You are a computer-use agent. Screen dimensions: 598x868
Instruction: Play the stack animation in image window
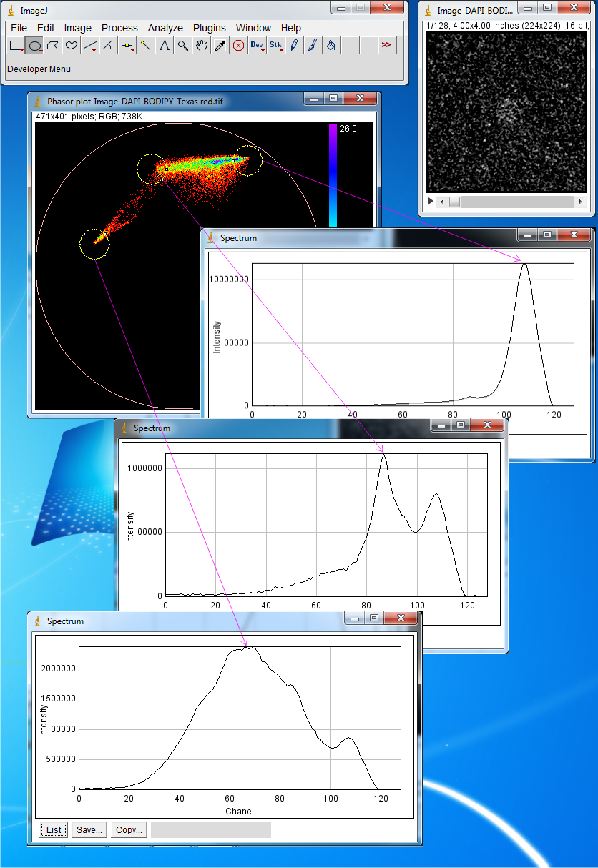pyautogui.click(x=430, y=202)
